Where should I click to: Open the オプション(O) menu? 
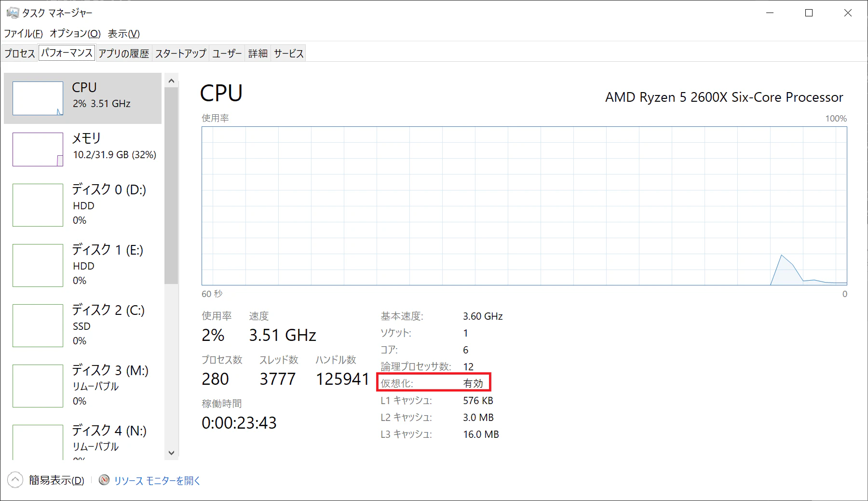pyautogui.click(x=75, y=33)
